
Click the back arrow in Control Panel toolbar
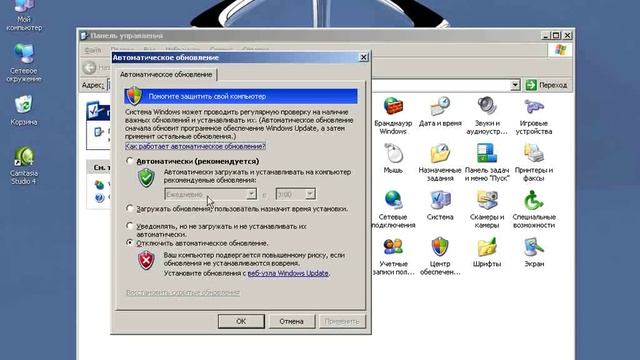pos(89,67)
